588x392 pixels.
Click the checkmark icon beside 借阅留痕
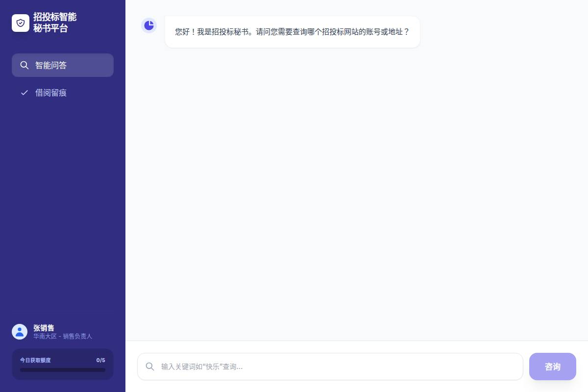click(x=24, y=93)
